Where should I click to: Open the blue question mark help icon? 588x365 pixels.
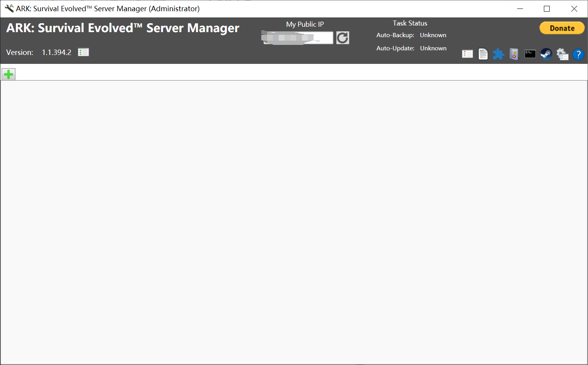(x=578, y=55)
